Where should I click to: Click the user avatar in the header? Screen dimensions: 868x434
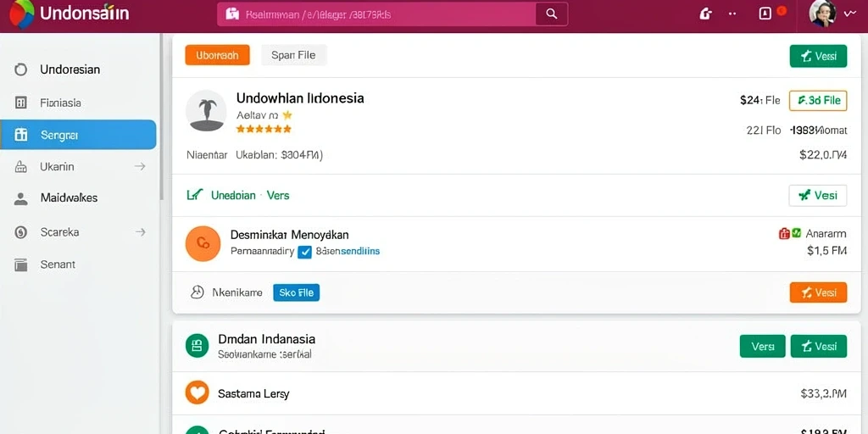(822, 14)
